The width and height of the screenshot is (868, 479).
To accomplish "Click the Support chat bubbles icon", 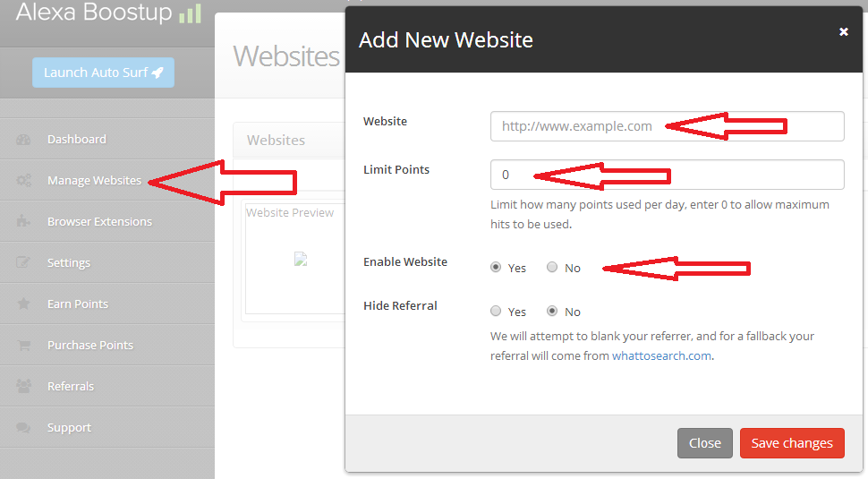I will [x=23, y=427].
